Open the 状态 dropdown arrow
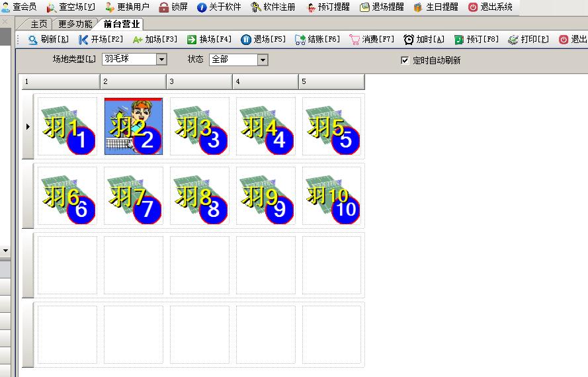The height and width of the screenshot is (377, 588). coord(263,60)
